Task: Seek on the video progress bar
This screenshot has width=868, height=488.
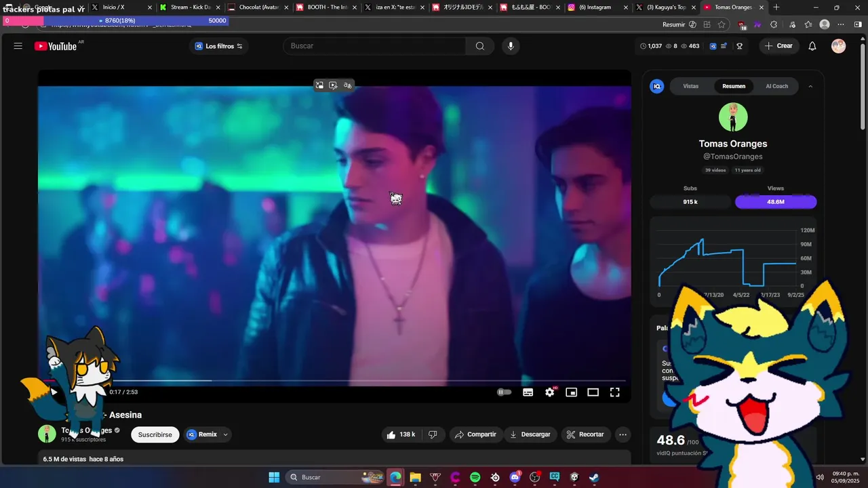Action: click(334, 381)
